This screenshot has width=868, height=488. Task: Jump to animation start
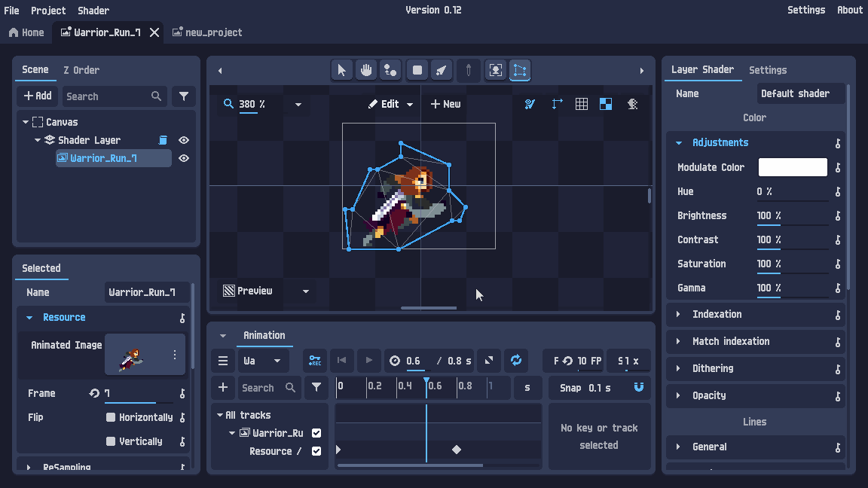[341, 361]
